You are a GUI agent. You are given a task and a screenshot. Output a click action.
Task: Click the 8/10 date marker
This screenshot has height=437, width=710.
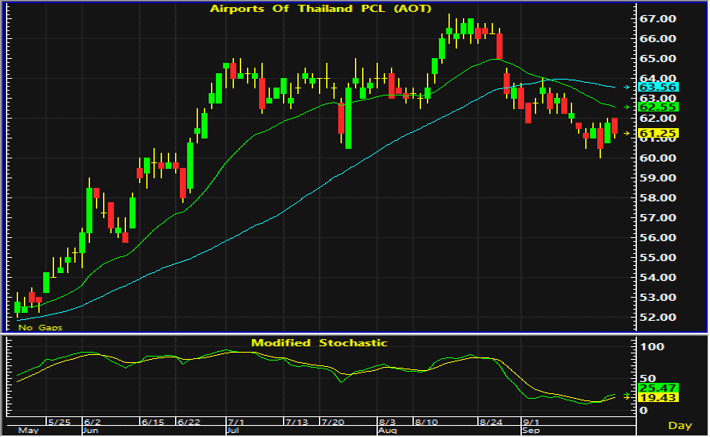click(x=427, y=422)
